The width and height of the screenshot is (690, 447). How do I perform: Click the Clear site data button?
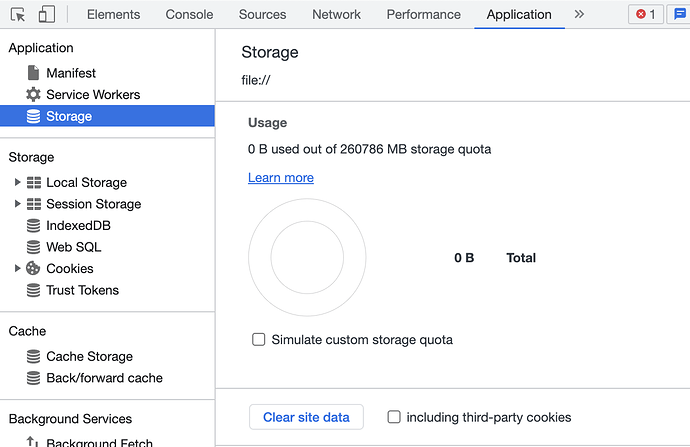point(306,417)
